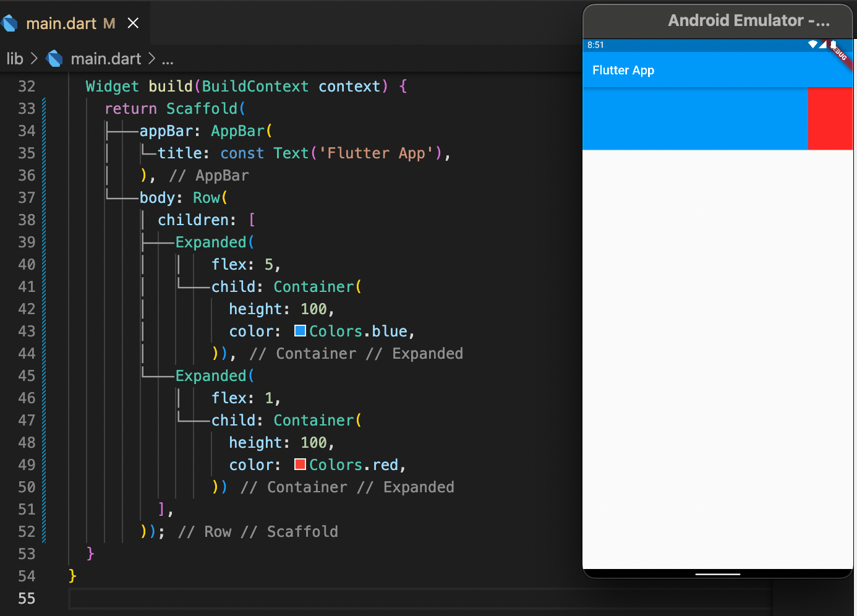Click the emulator home gesture bar
The height and width of the screenshot is (616, 857).
tap(718, 574)
